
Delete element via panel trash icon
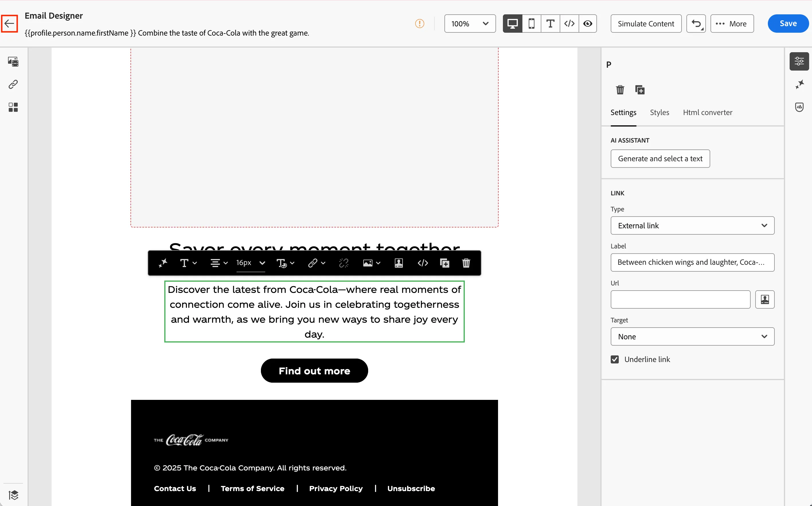(x=620, y=90)
